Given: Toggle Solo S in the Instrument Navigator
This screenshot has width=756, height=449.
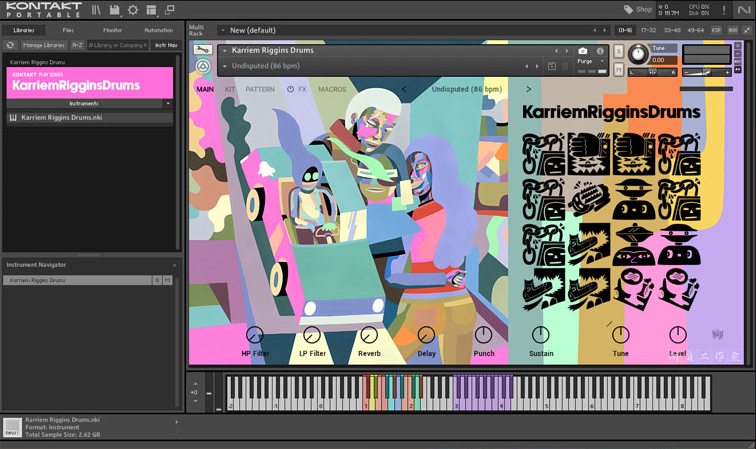Looking at the screenshot, I should tap(157, 280).
